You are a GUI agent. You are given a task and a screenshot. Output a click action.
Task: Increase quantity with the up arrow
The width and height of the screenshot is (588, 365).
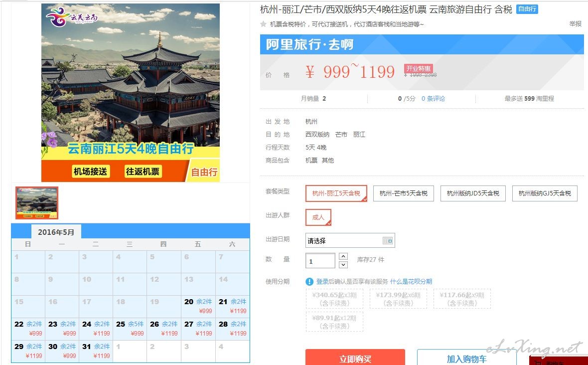pos(343,256)
